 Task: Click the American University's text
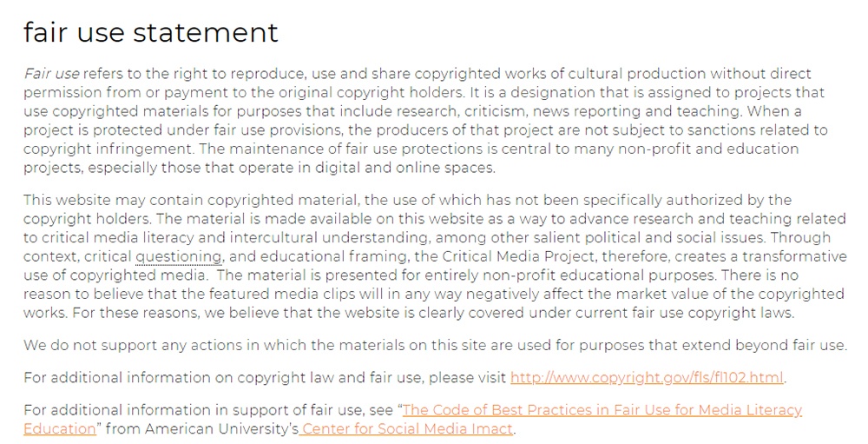click(x=221, y=428)
